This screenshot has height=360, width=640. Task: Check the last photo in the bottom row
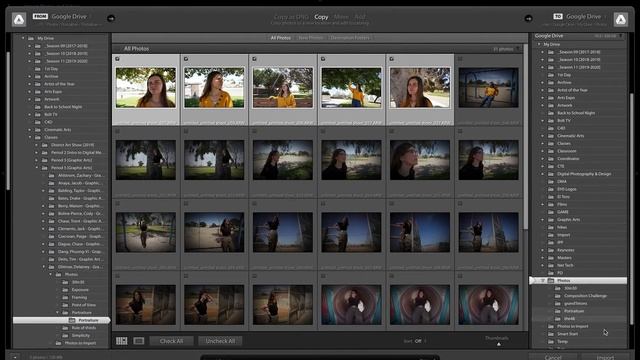460,276
